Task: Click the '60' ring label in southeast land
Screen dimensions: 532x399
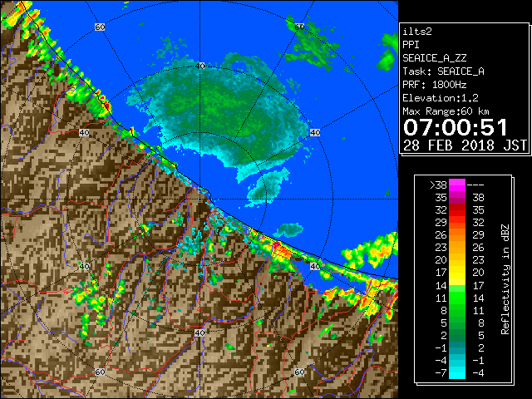Action: (x=299, y=372)
